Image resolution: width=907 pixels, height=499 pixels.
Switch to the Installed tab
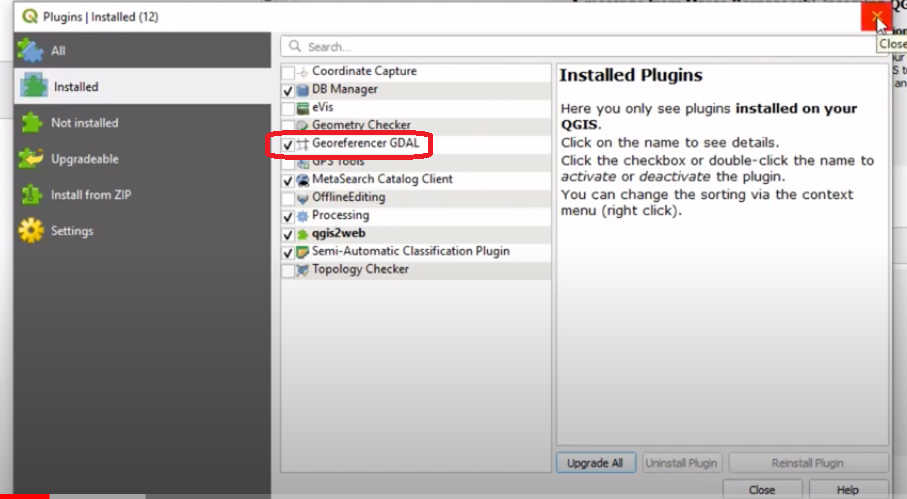pos(142,86)
